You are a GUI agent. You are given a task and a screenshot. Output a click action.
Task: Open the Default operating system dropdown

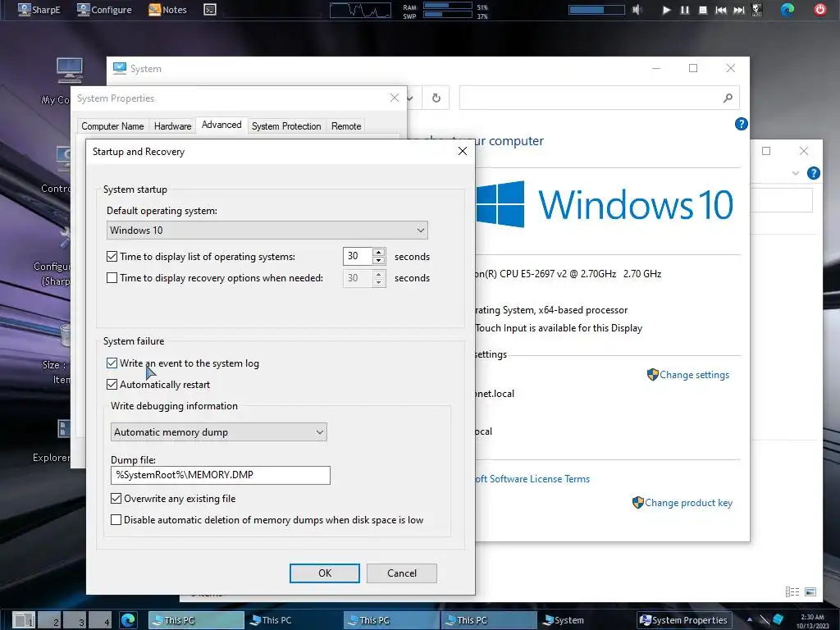pyautogui.click(x=267, y=231)
